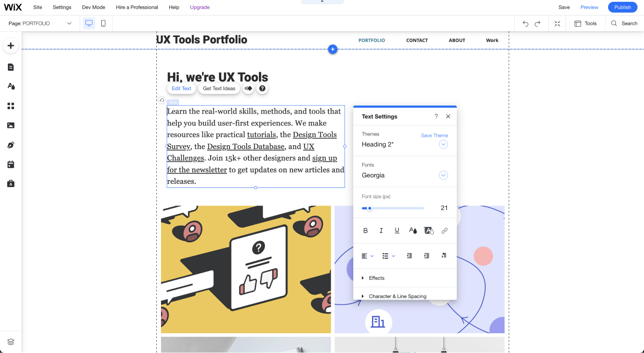Click the ABOUT nav item
The height and width of the screenshot is (353, 644).
pos(457,40)
